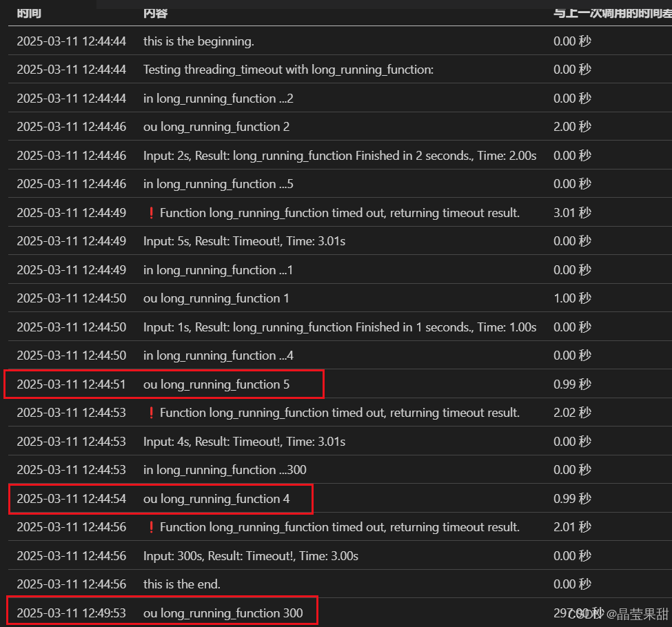The image size is (672, 627).
Task: Click the 'ou long_running_function 5' message
Action: [216, 384]
